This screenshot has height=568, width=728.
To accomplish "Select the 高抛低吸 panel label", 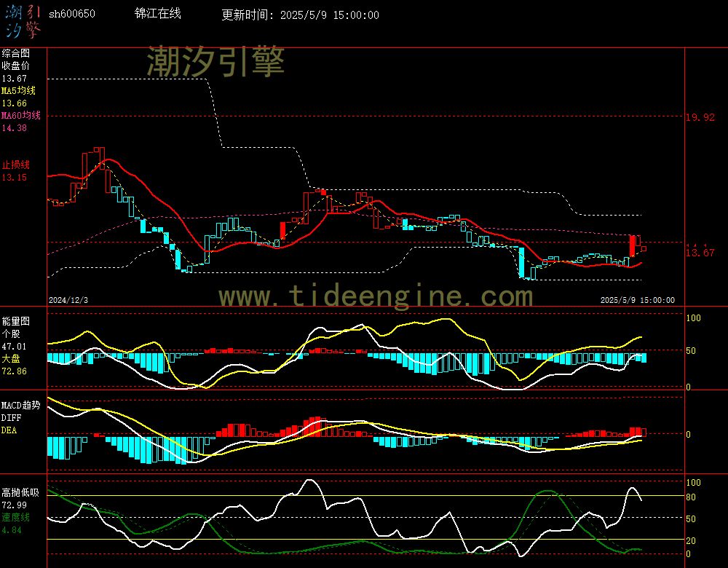I will pyautogui.click(x=20, y=492).
